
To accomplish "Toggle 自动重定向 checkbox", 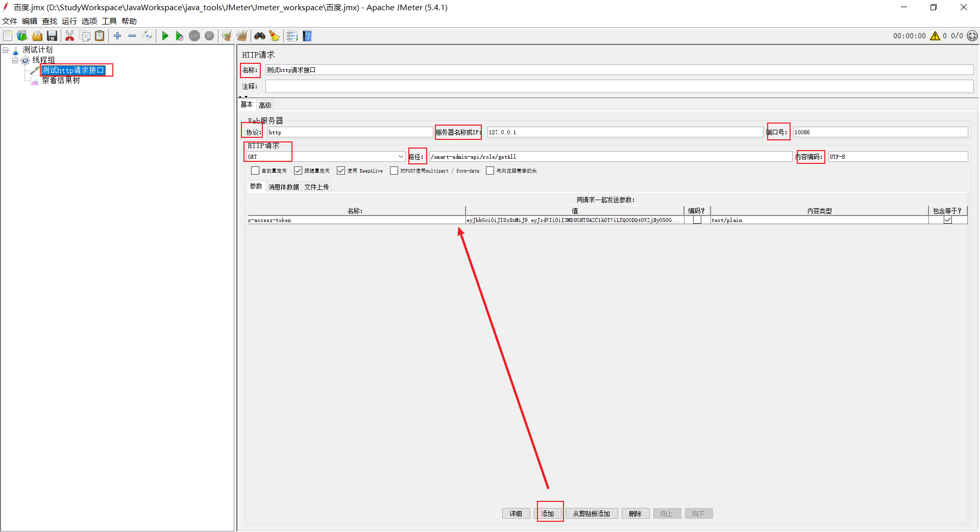I will [255, 171].
